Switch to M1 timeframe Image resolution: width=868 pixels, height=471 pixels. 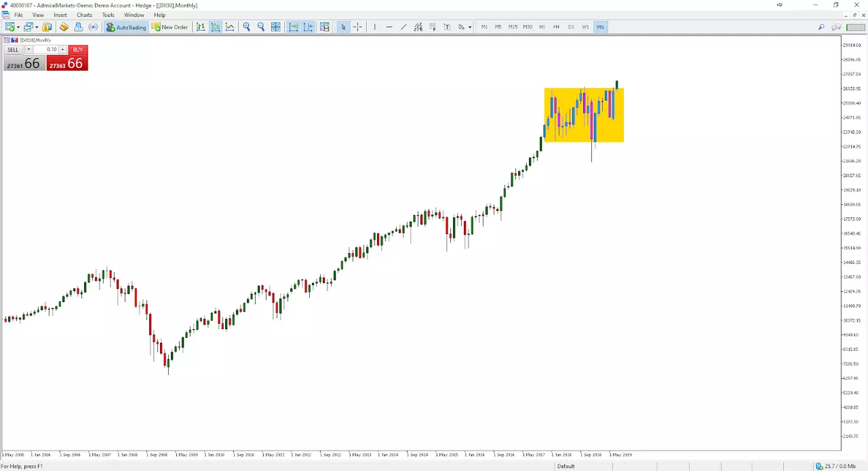tap(484, 27)
